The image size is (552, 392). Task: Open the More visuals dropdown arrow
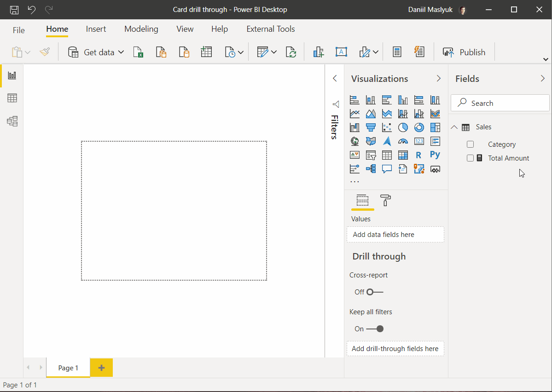(x=376, y=52)
